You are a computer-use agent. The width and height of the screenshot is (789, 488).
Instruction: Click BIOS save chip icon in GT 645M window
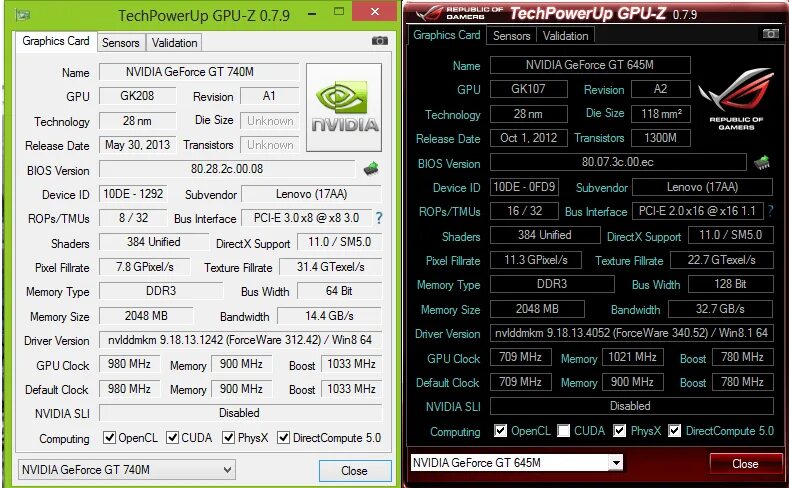click(x=762, y=162)
